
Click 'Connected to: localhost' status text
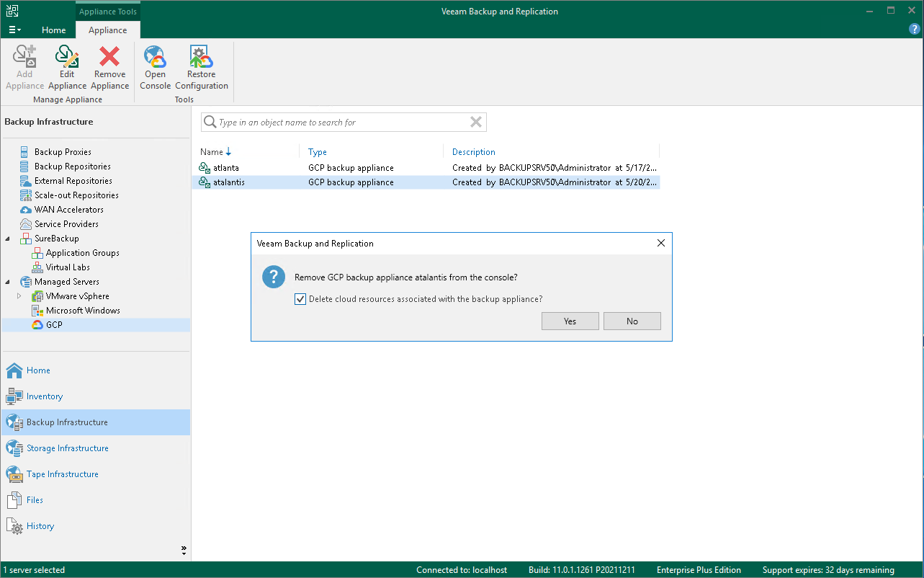coord(462,570)
